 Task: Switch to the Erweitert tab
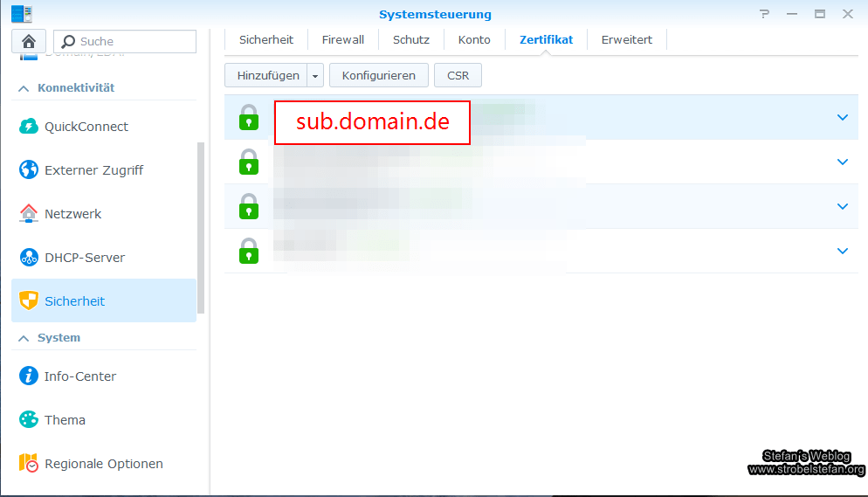(627, 40)
